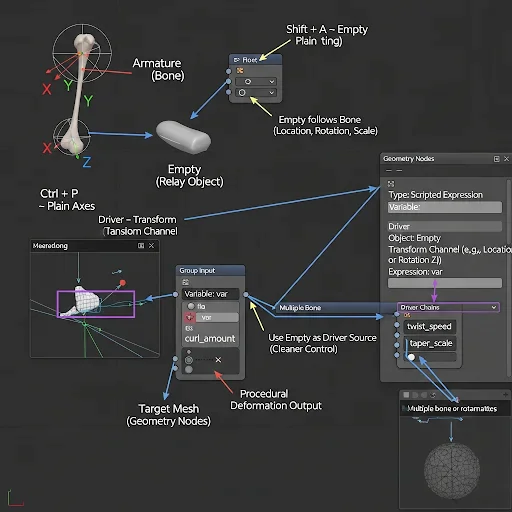The width and height of the screenshot is (512, 512).
Task: Click the bottom-left socket of the Root node
Action: point(228,92)
